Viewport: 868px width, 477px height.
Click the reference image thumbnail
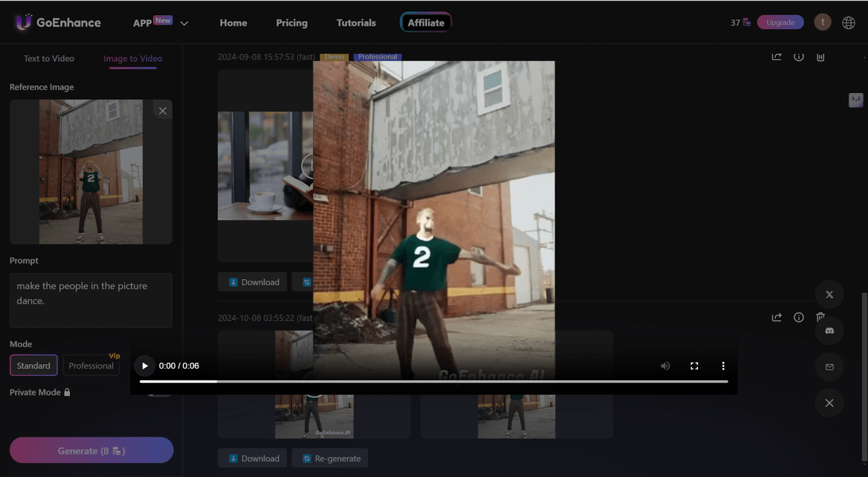point(91,171)
